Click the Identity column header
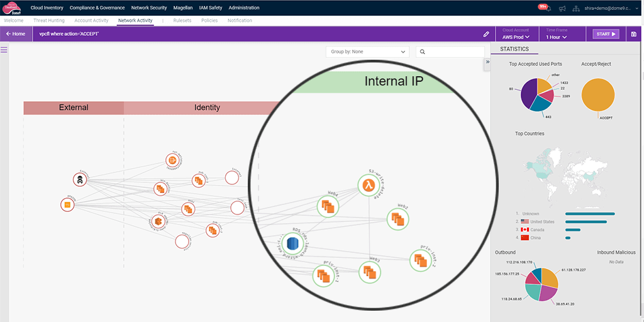This screenshot has width=644, height=322. tap(207, 108)
